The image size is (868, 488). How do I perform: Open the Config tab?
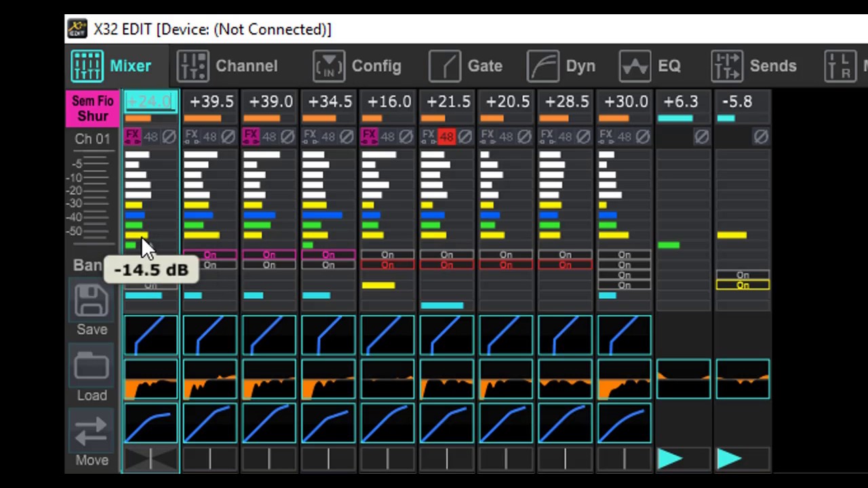click(x=357, y=66)
